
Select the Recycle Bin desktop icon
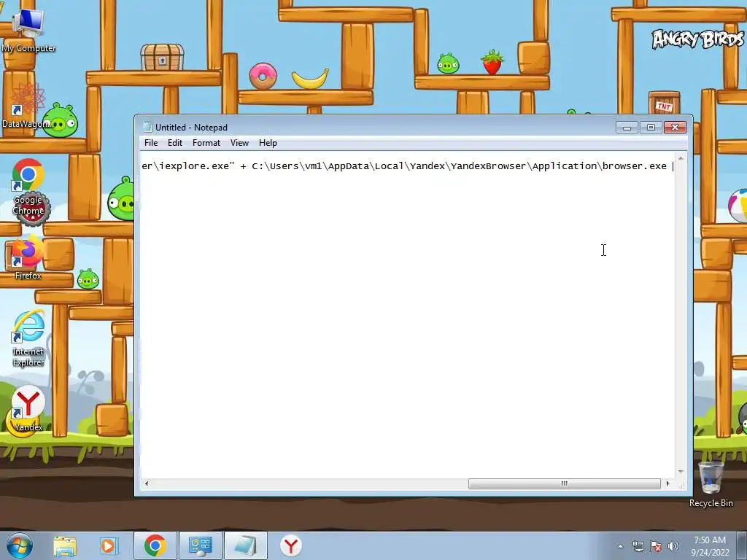click(x=711, y=484)
